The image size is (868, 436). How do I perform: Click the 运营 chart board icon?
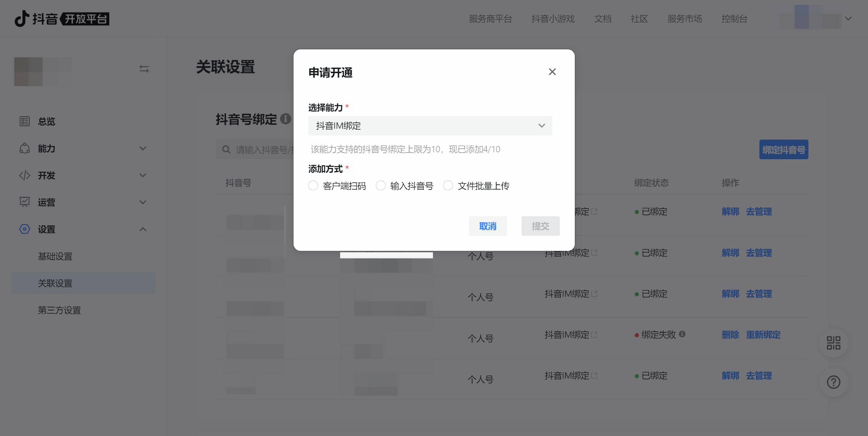point(25,202)
